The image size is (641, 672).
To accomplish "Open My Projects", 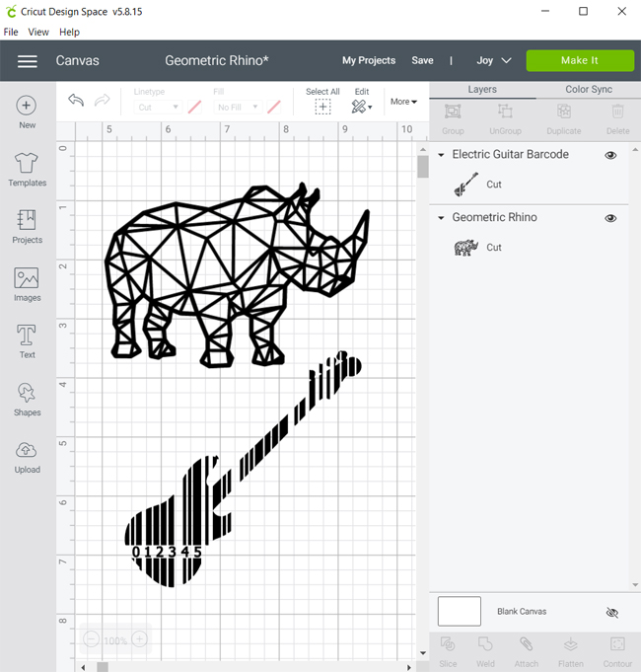I will [x=369, y=60].
